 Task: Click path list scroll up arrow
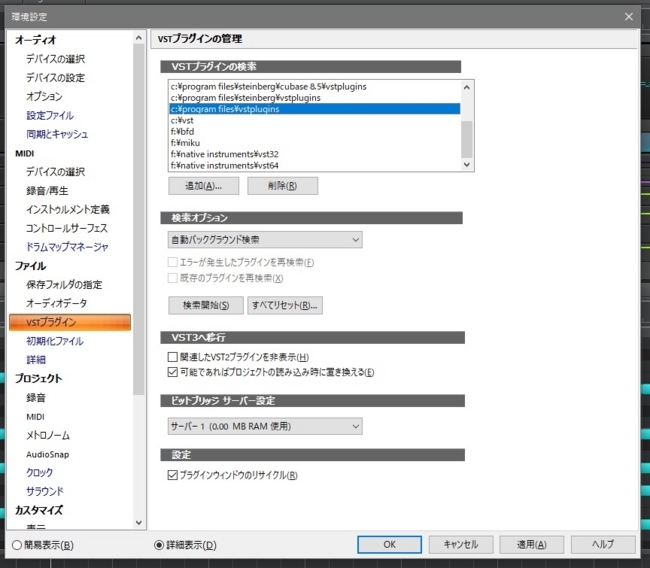click(x=467, y=87)
